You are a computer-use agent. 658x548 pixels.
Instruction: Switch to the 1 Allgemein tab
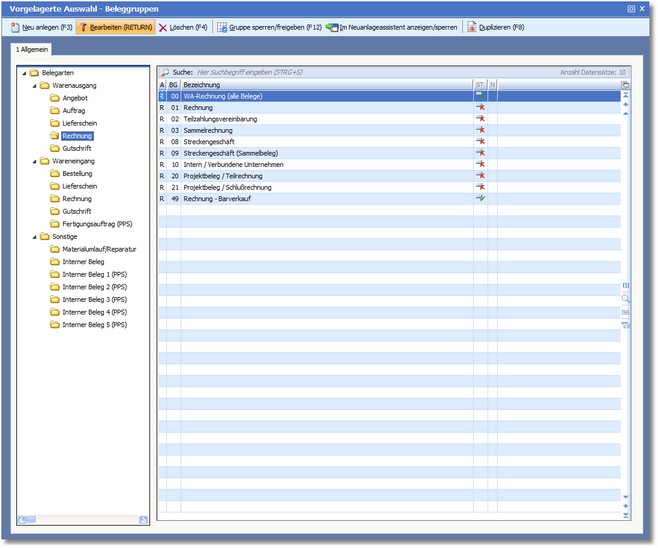(x=32, y=49)
